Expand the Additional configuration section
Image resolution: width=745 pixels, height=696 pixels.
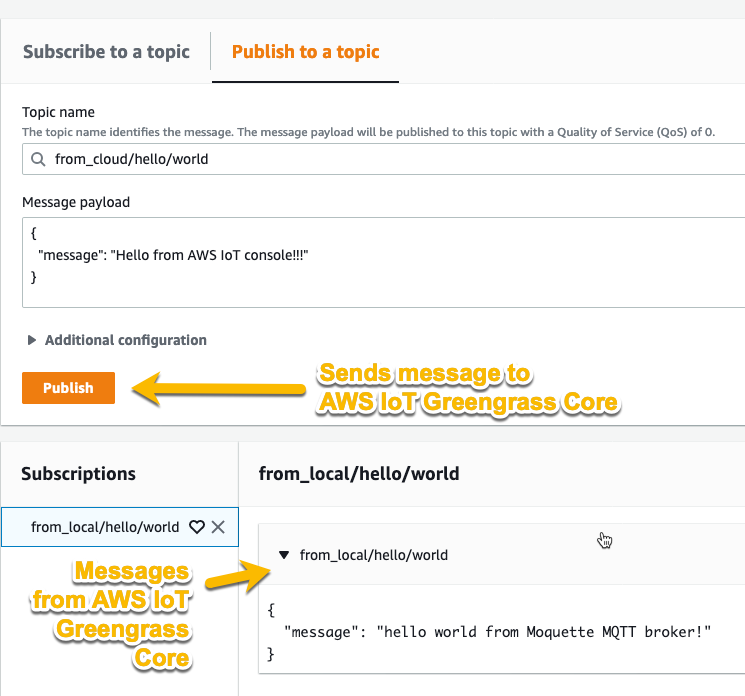[x=117, y=340]
